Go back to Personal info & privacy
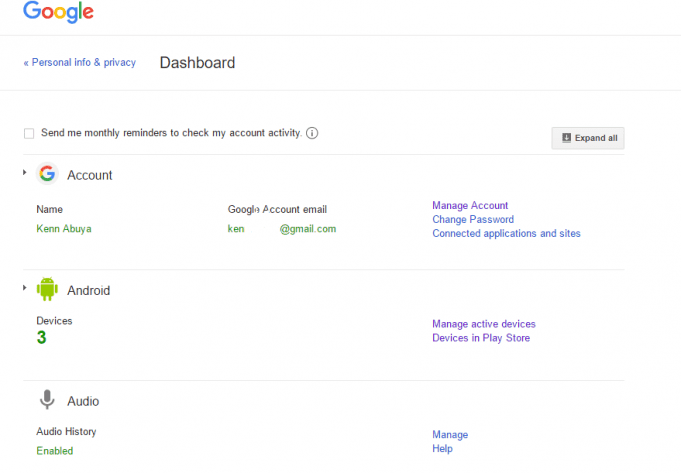 [79, 63]
